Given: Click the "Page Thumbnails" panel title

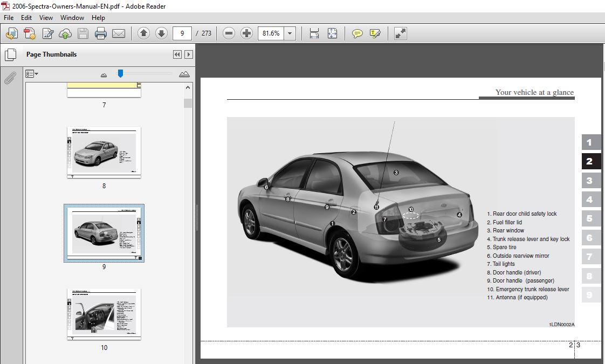Looking at the screenshot, I should click(x=51, y=54).
